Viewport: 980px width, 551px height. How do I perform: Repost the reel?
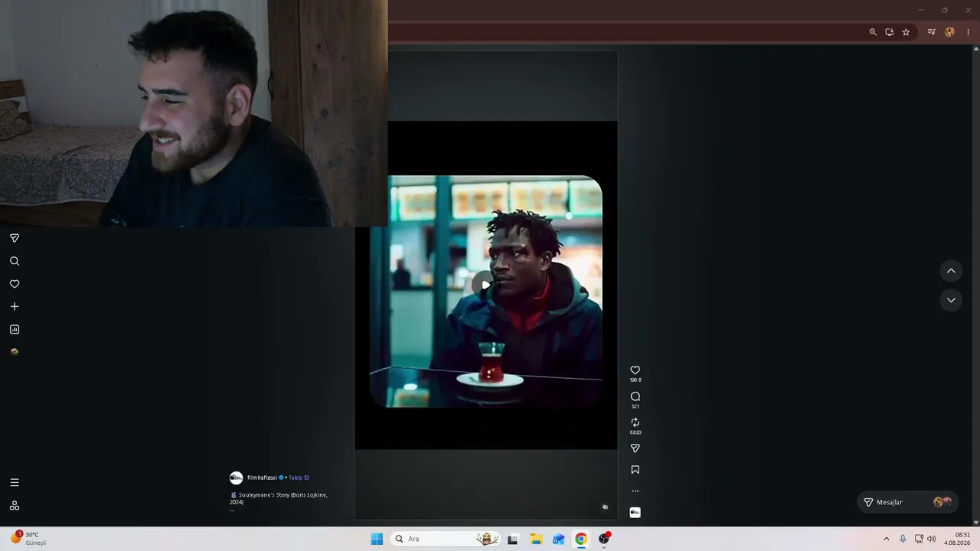pos(635,422)
